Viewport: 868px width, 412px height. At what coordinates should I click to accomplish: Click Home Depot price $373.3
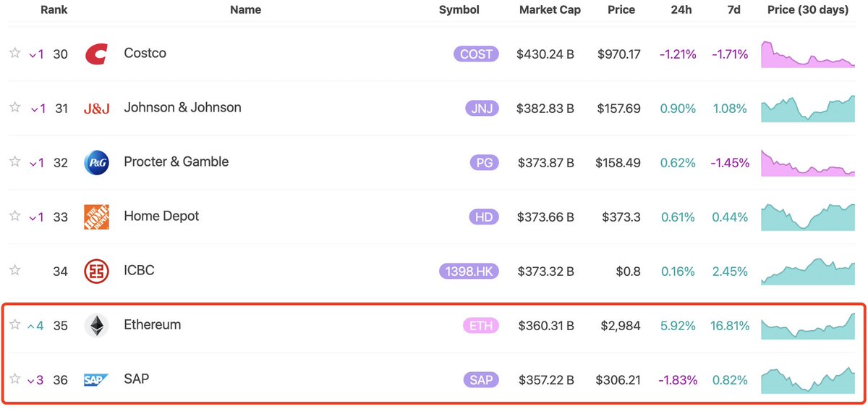click(x=621, y=217)
